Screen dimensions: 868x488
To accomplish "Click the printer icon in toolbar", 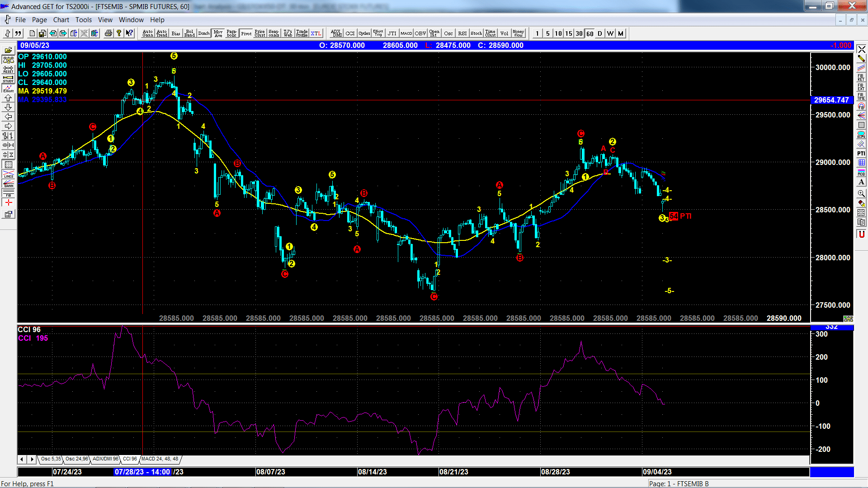I will click(x=108, y=33).
